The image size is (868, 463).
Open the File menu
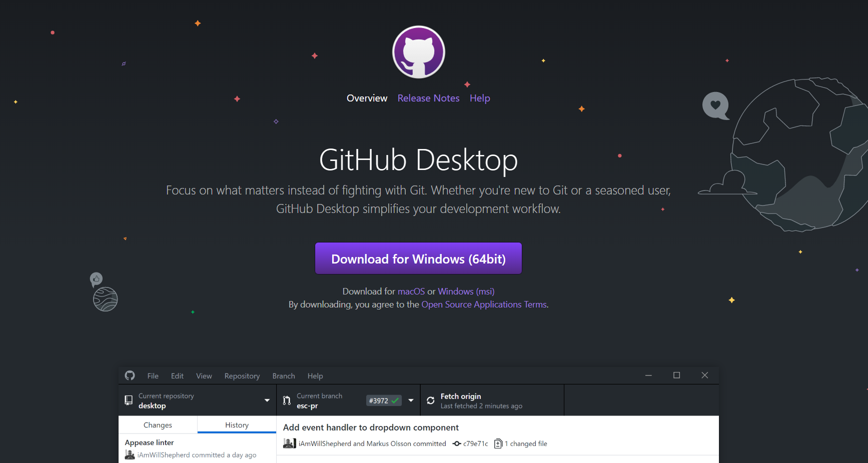click(153, 376)
